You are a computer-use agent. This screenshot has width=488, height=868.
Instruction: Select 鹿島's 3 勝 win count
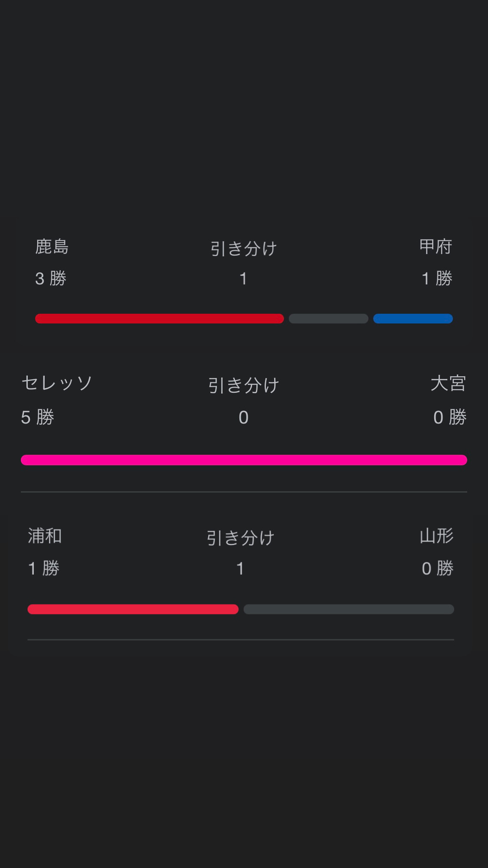tap(51, 279)
